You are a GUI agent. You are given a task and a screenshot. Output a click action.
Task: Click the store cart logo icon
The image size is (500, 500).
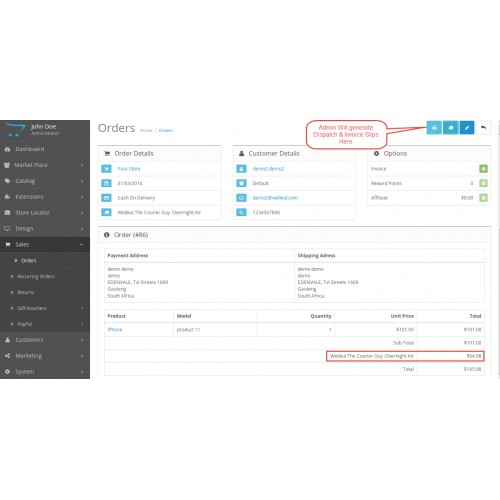(x=15, y=129)
